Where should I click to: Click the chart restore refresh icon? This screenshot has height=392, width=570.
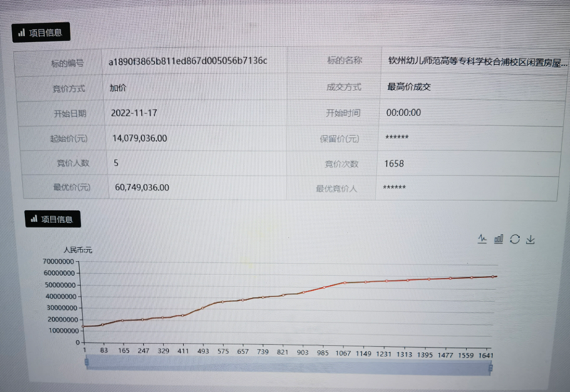pyautogui.click(x=514, y=239)
